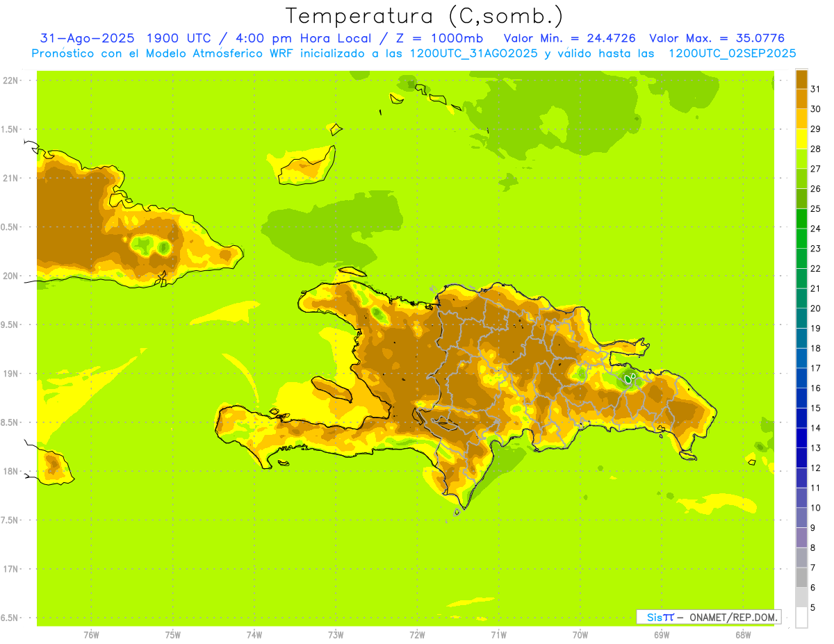
Task: Click the "18N" latitude label
Action: pyautogui.click(x=10, y=472)
